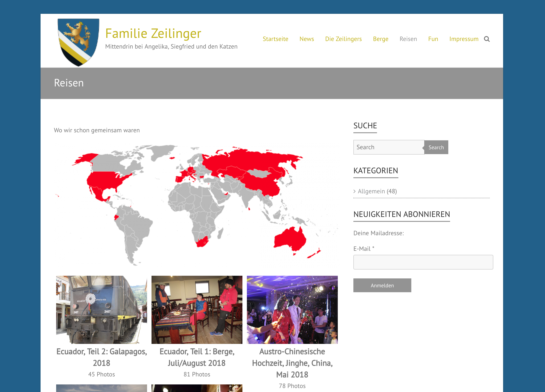This screenshot has height=392, width=545.
Task: Click 'Wo wir schon gemeinsam waren' text
Action: click(x=97, y=130)
